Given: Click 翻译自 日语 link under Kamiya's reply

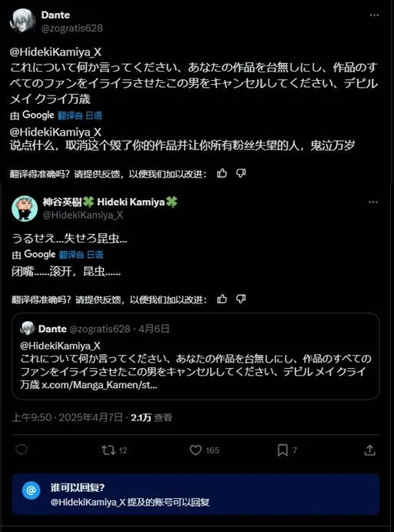Looking at the screenshot, I should [81, 255].
